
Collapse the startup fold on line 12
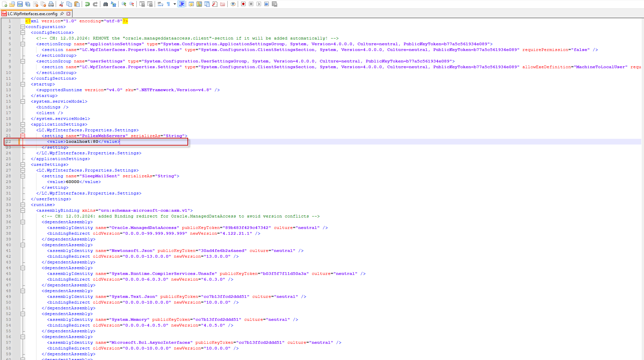(23, 84)
